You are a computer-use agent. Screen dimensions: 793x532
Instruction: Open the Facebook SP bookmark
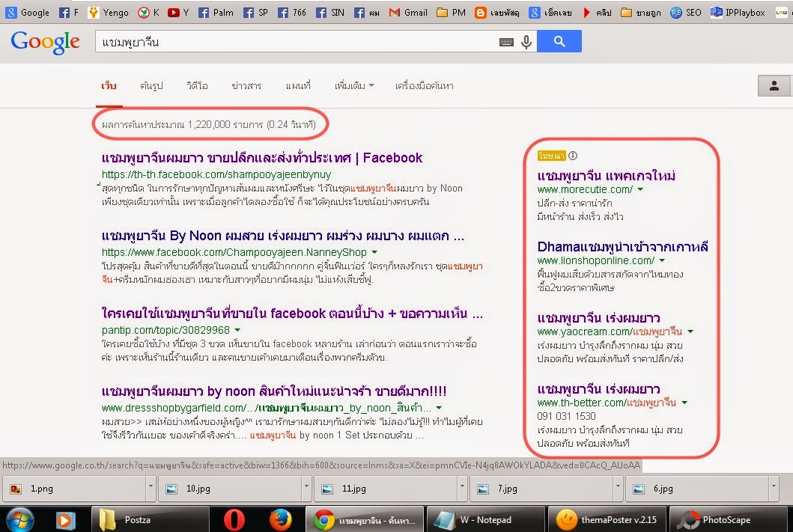255,13
